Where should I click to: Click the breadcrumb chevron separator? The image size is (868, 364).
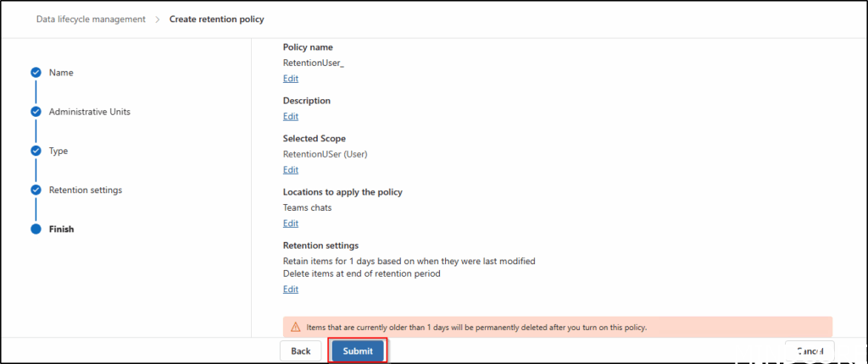(158, 19)
